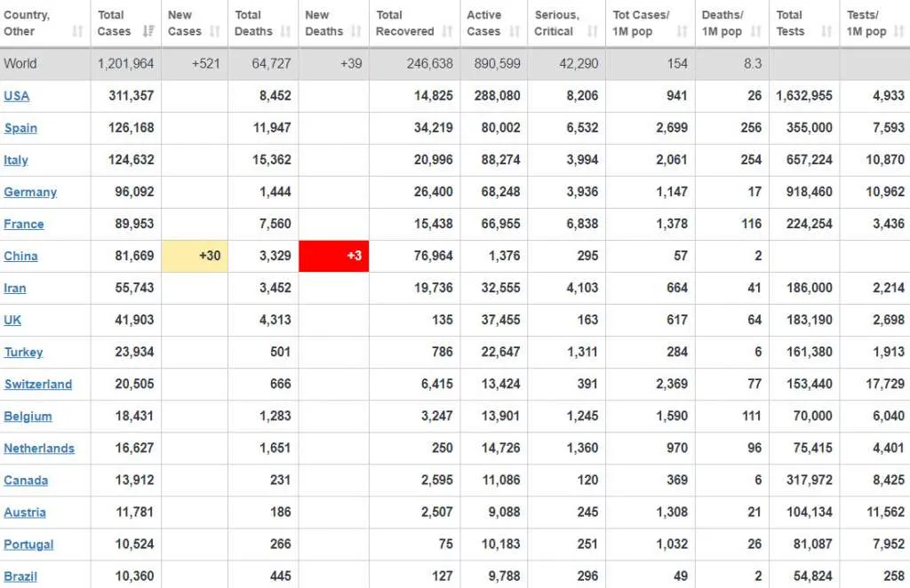Follow the Switzerland link
Screen dimensions: 910x588
38,385
